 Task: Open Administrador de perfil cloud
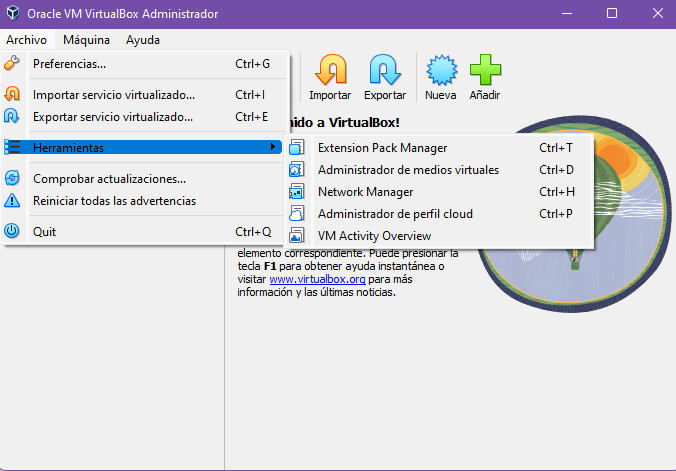(x=438, y=214)
